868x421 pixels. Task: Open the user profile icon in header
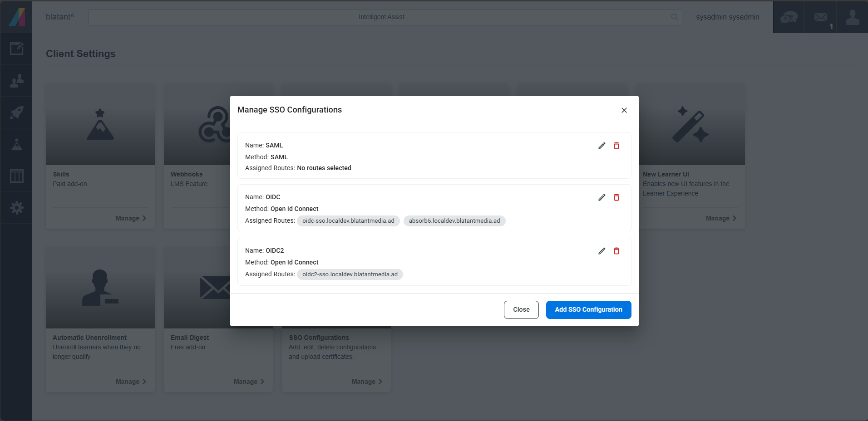coord(853,17)
